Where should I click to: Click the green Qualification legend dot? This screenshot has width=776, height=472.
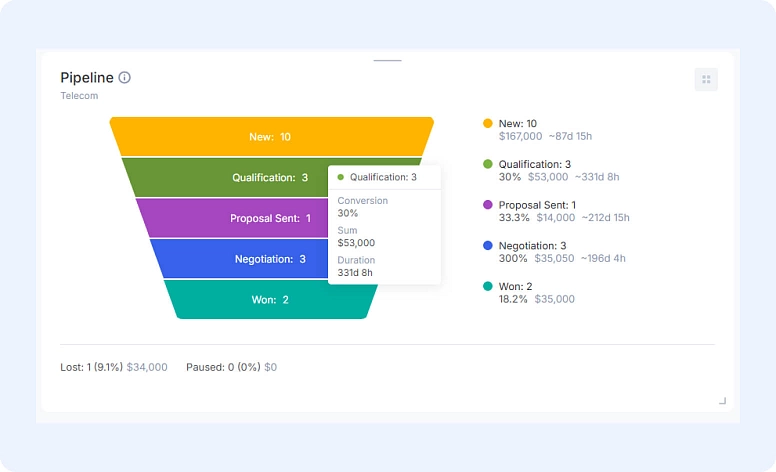(488, 164)
